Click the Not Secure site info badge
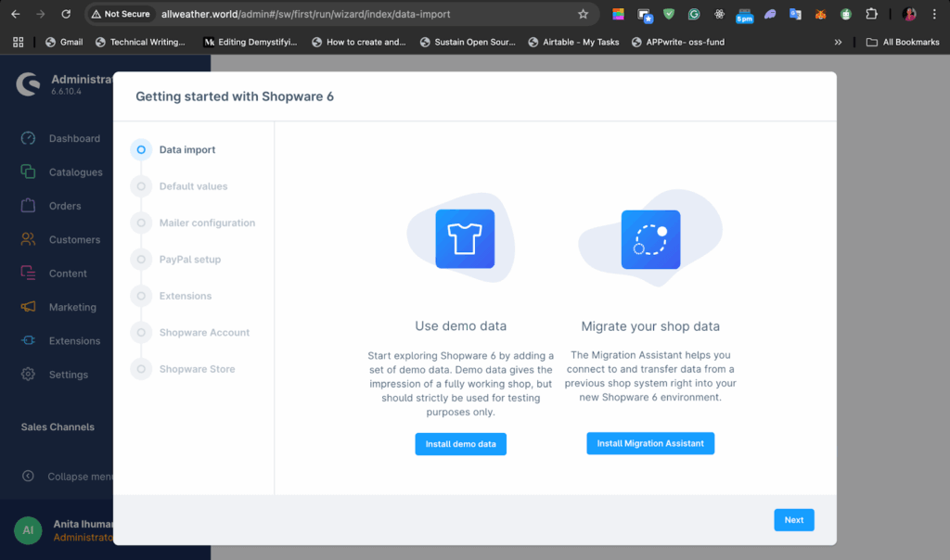950x560 pixels. click(121, 14)
